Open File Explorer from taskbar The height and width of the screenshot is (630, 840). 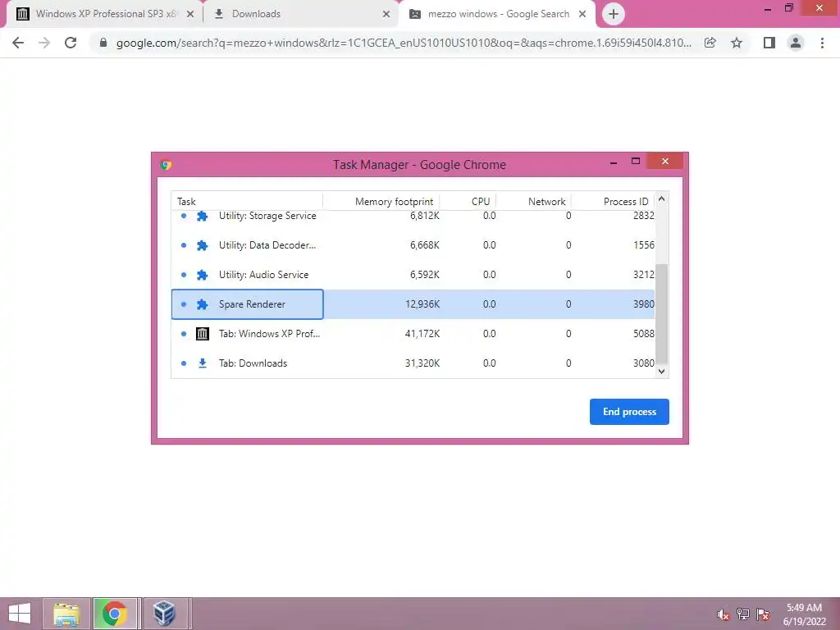tap(66, 614)
